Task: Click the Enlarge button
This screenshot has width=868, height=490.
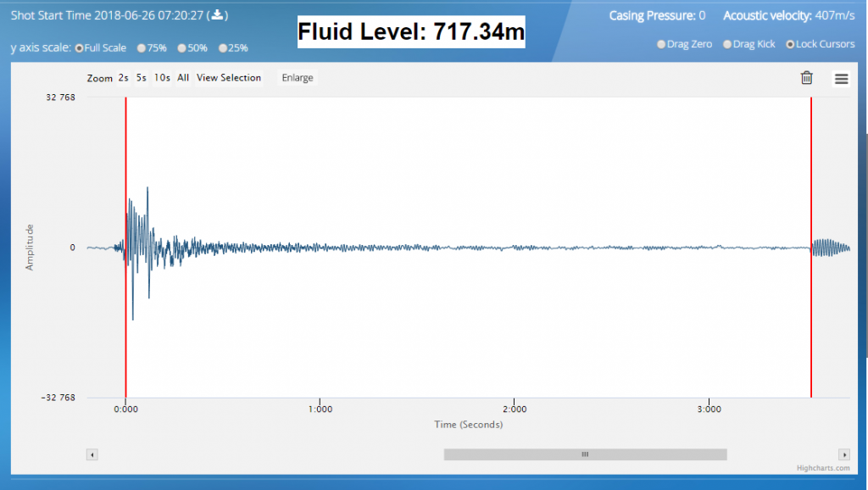Action: 298,78
